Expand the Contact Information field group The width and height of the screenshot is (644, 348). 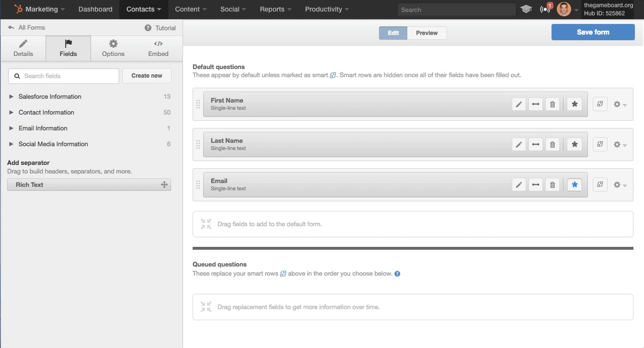point(11,112)
